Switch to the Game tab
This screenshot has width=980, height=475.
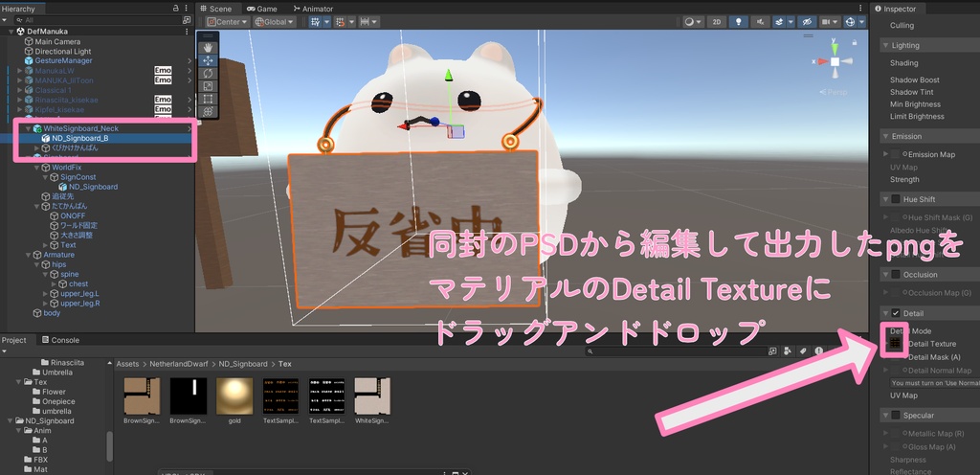(261, 9)
